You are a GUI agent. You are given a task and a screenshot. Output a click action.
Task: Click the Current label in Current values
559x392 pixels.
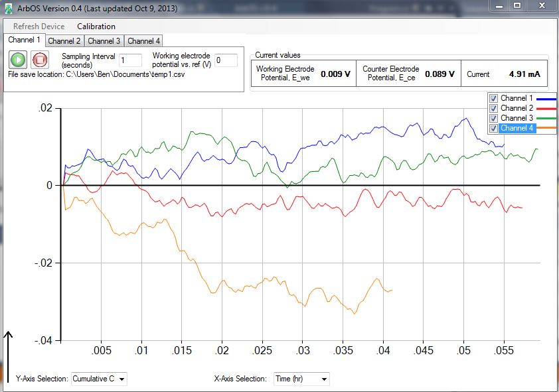click(478, 74)
